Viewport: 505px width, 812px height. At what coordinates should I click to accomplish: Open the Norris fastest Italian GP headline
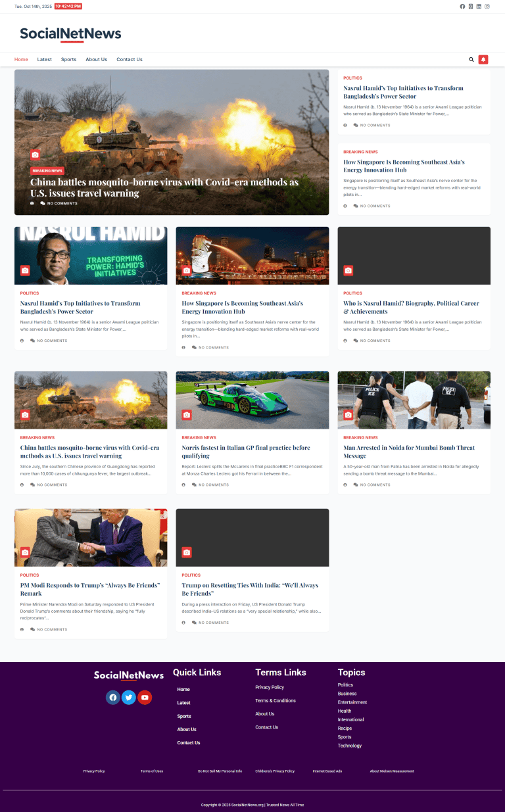(245, 452)
